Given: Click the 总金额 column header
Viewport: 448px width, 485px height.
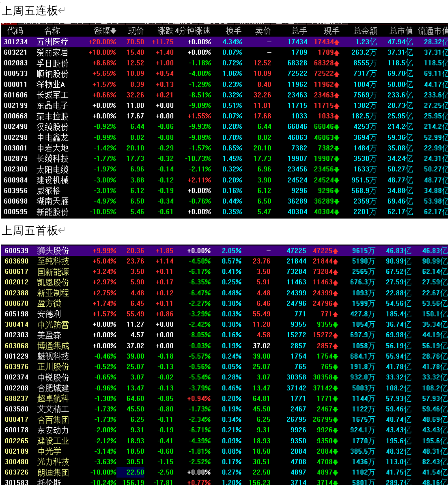Looking at the screenshot, I should click(365, 31).
